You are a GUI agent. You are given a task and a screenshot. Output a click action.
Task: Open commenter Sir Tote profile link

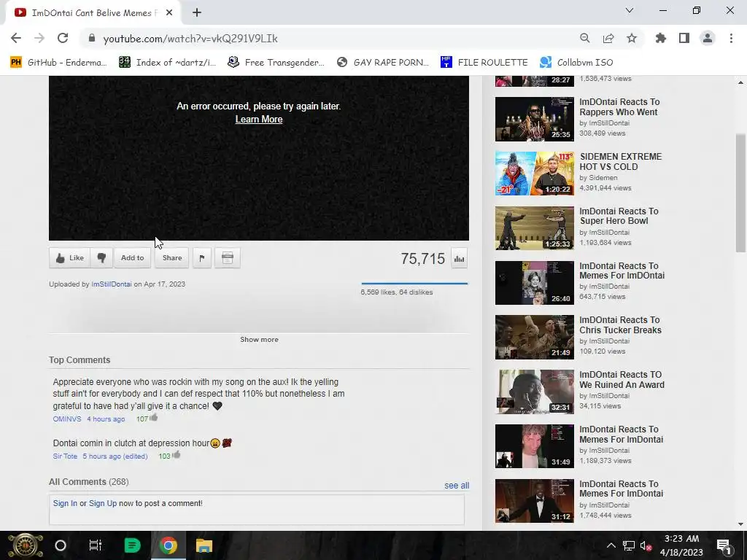click(65, 456)
